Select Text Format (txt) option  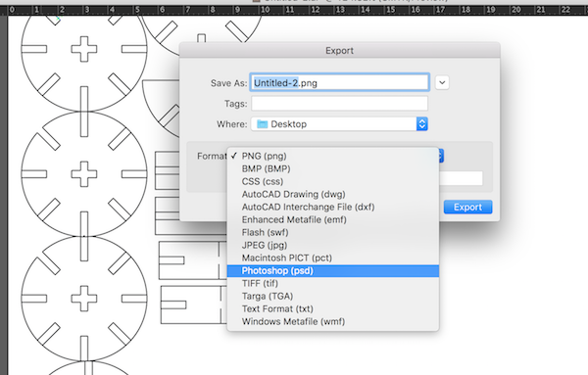coord(333,308)
